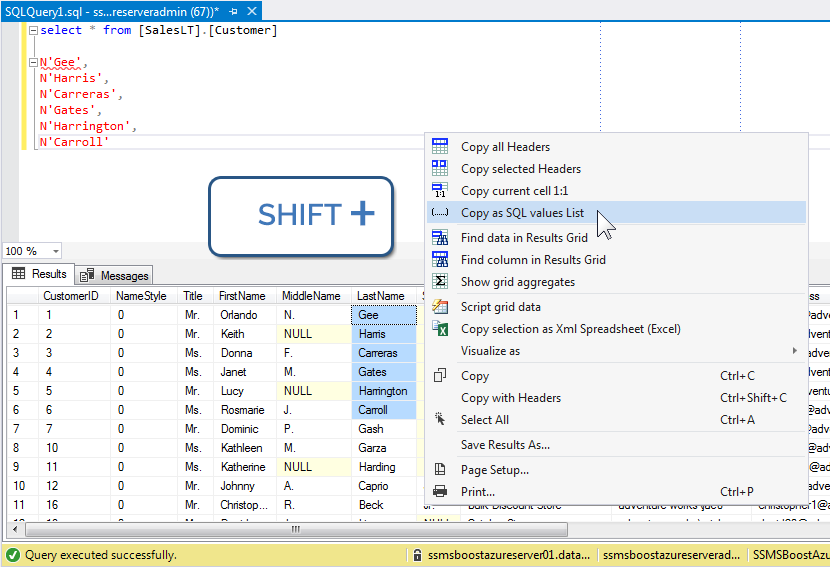The width and height of the screenshot is (830, 567).
Task: Switch to the Results tab
Action: coord(40,274)
